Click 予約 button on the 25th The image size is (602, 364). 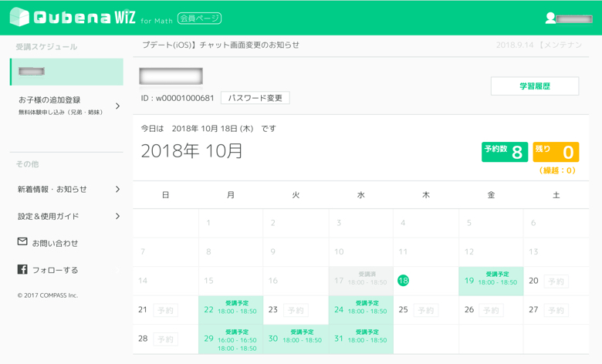(426, 310)
